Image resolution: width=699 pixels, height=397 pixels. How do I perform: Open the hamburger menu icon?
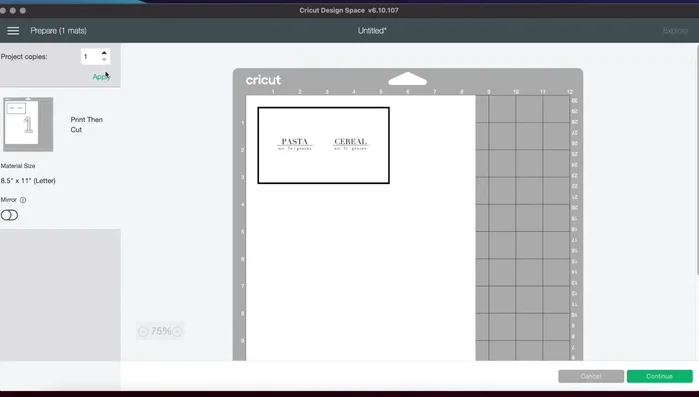click(x=13, y=31)
